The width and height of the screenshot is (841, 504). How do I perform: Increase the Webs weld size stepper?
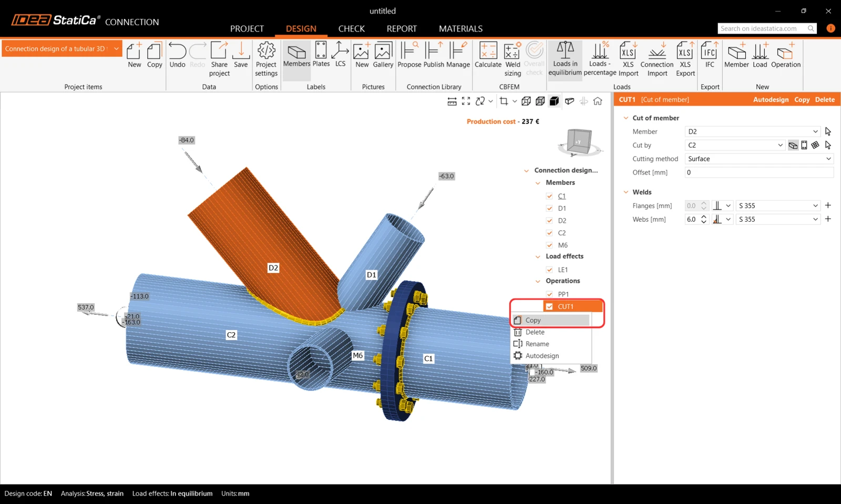(x=704, y=217)
